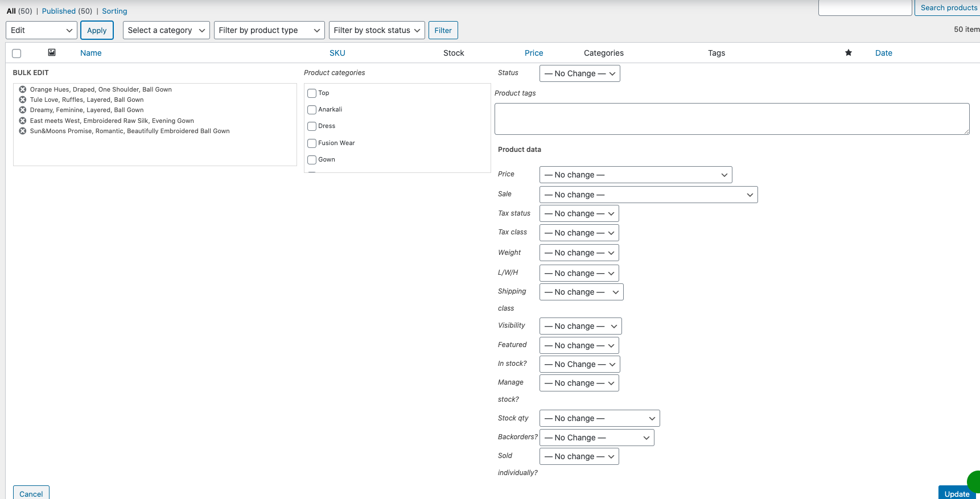Show Published (50) products view
Viewport: 980px width, 499px height.
point(67,11)
